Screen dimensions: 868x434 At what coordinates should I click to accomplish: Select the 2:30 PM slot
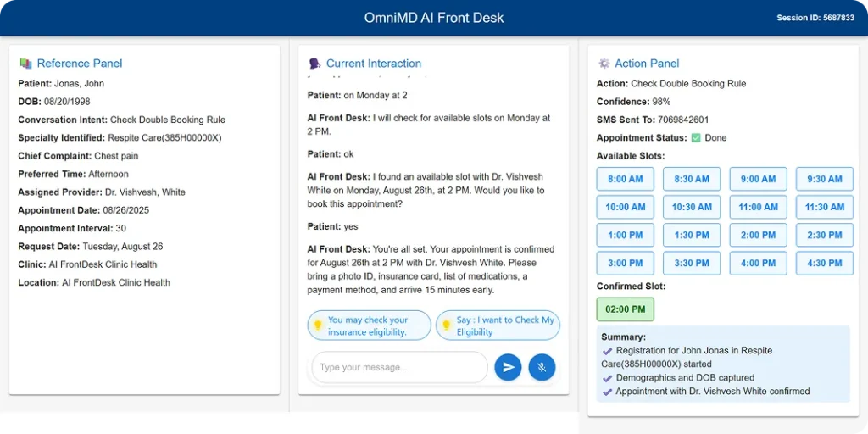(x=824, y=236)
